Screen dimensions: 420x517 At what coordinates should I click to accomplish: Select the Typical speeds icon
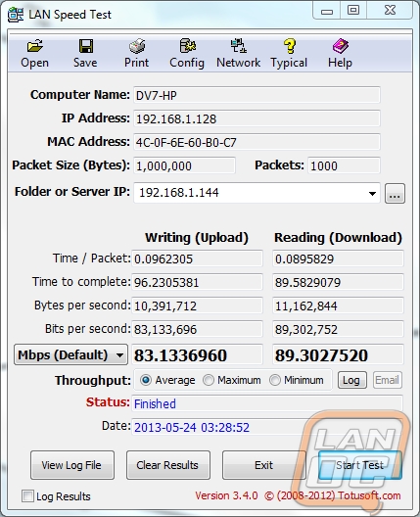coord(289,54)
